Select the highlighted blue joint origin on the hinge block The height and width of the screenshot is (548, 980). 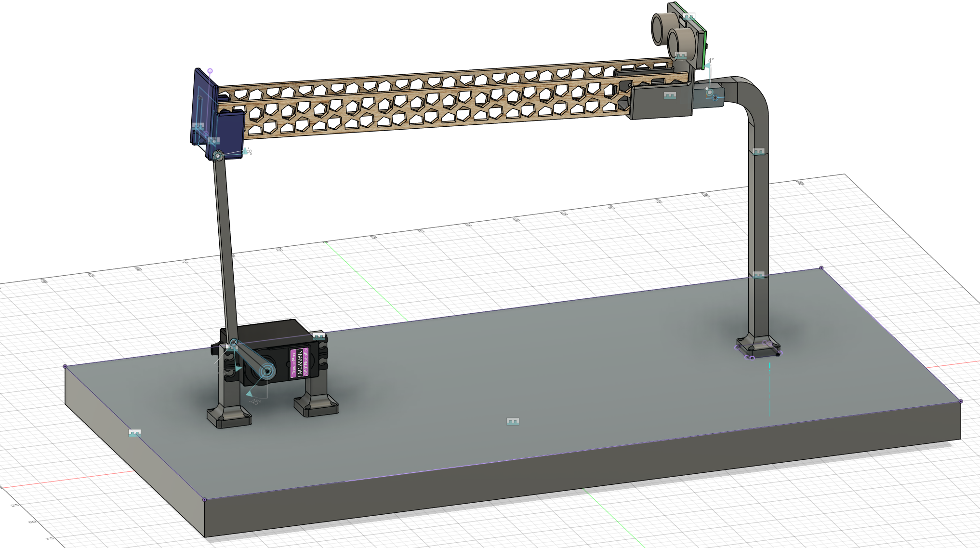tap(715, 97)
